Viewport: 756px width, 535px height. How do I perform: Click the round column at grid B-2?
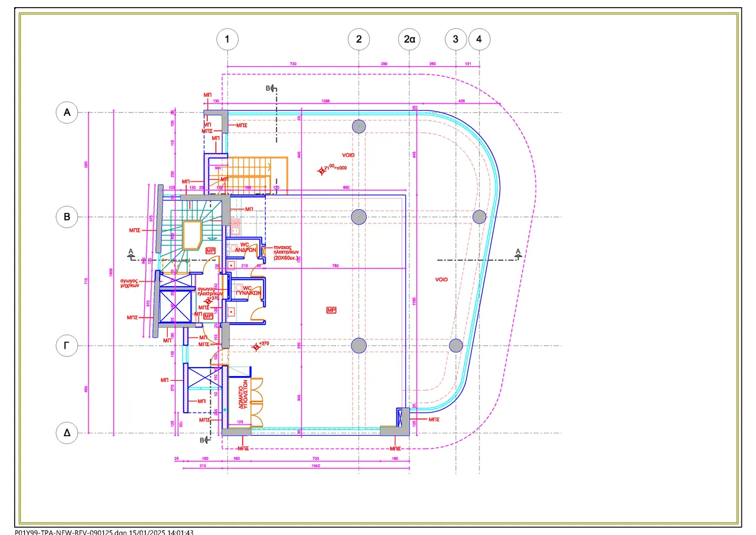359,217
